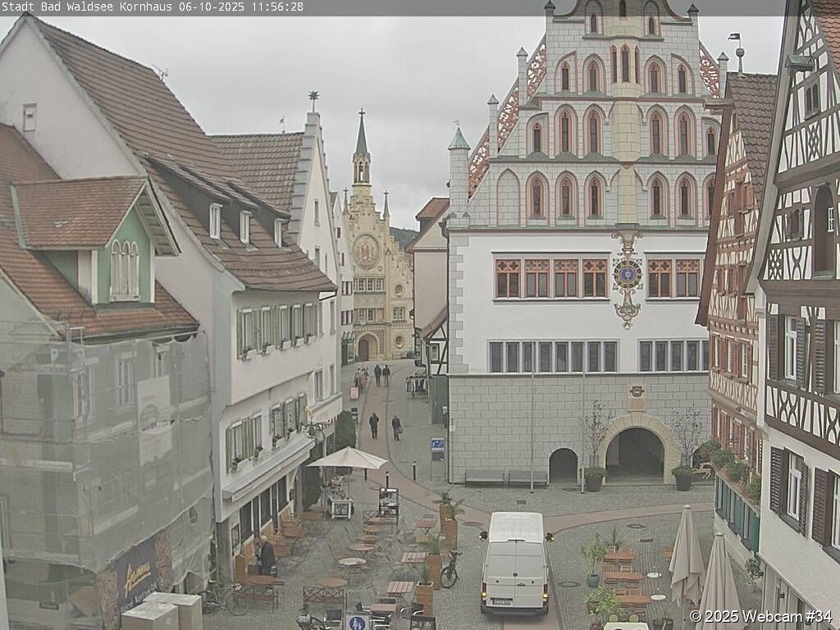
Task: Click the open white parasol over café
Action: click(348, 459)
